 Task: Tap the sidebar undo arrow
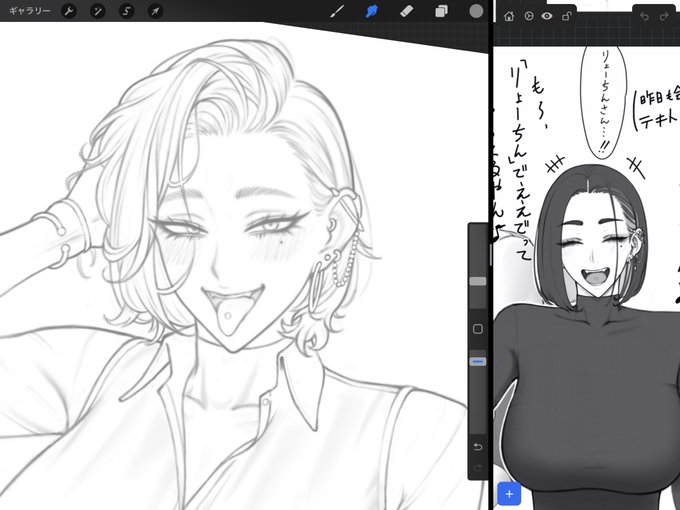(x=478, y=447)
